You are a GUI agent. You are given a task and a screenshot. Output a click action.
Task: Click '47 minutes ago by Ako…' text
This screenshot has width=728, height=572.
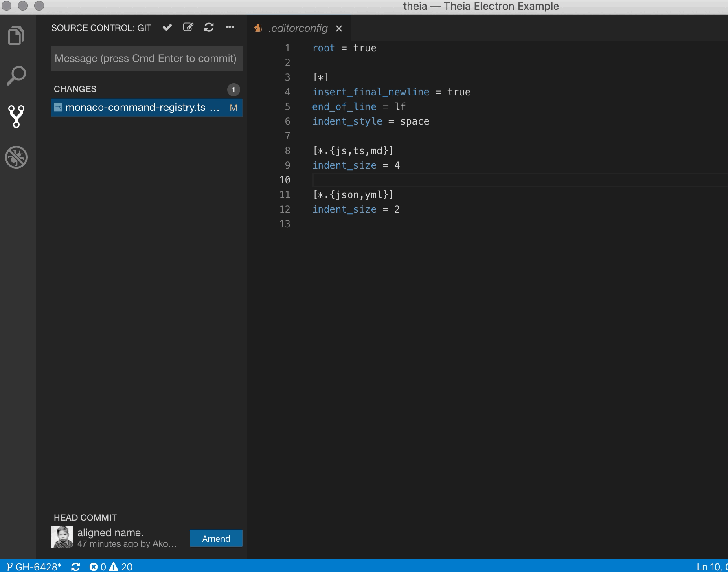tap(127, 544)
